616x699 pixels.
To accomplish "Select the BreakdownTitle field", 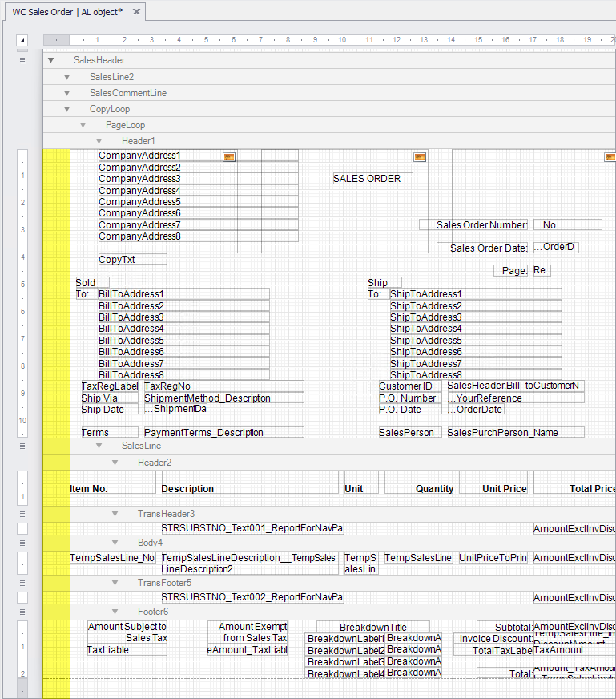I will click(x=373, y=627).
